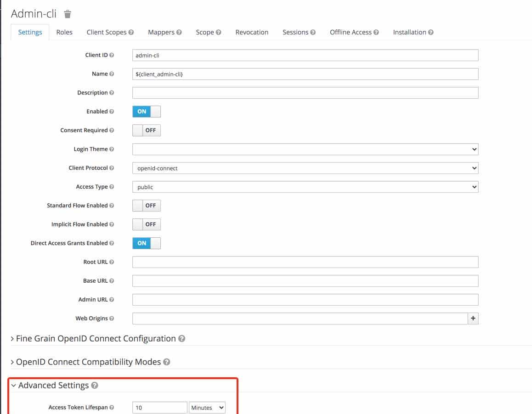The width and height of the screenshot is (532, 414).
Task: Click help icon beside Consent Required
Action: point(112,130)
